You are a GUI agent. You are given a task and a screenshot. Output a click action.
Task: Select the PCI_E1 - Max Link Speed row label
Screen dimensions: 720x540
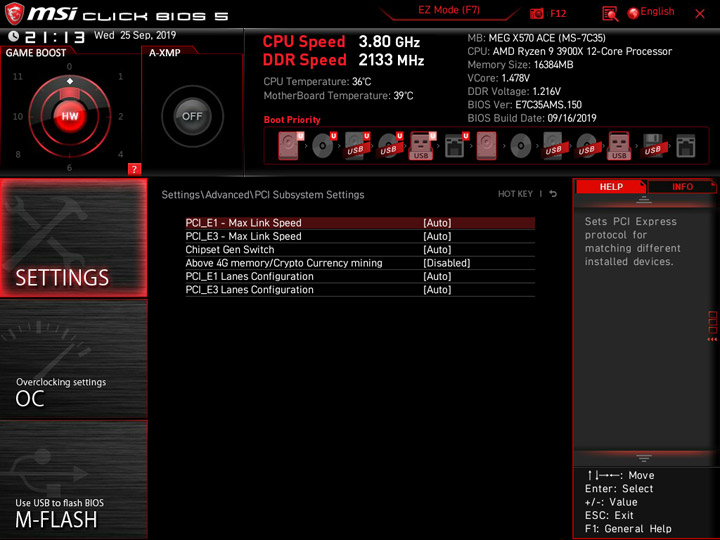243,223
